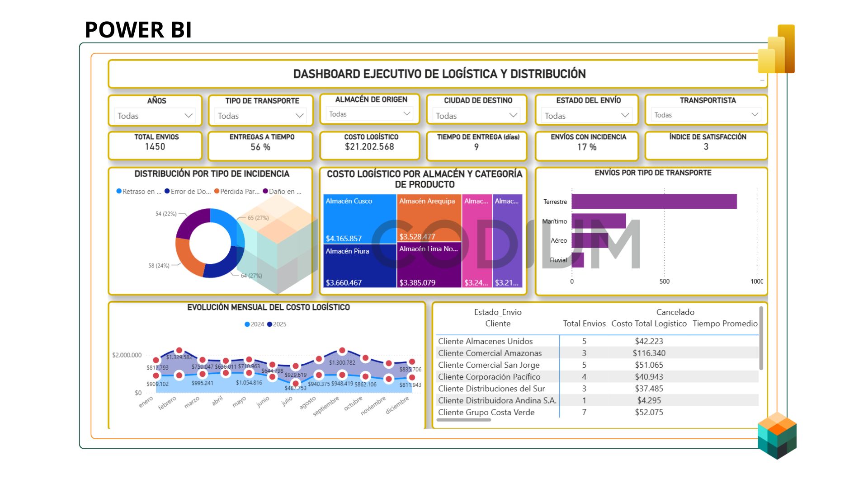Sort by Tiempo Promedio column header

[725, 324]
